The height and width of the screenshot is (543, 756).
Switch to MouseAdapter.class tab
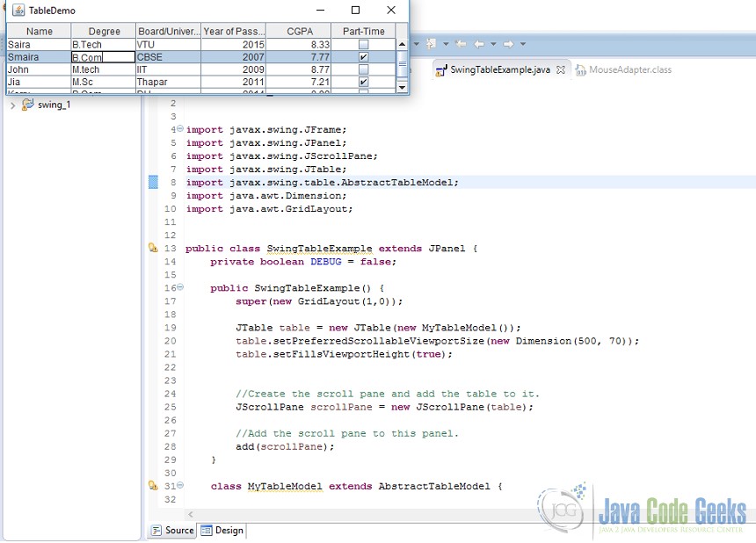coord(624,70)
